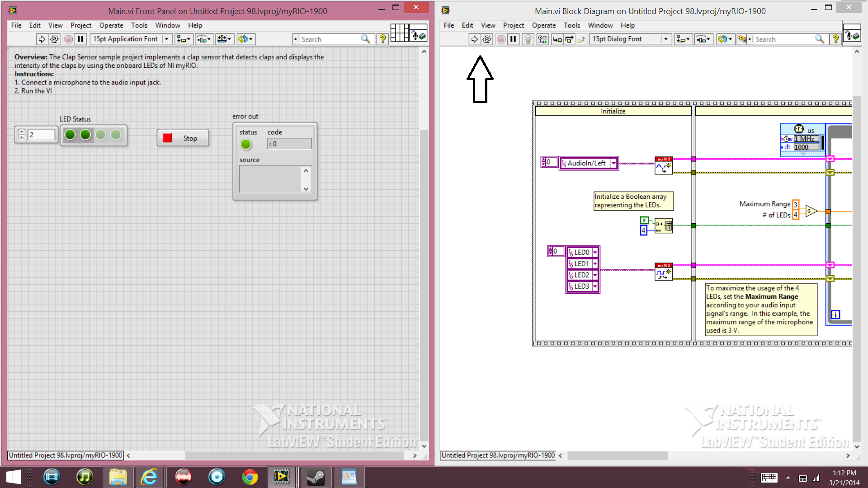The width and height of the screenshot is (868, 488).
Task: Toggle the first LED Status indicator
Action: coord(70,135)
